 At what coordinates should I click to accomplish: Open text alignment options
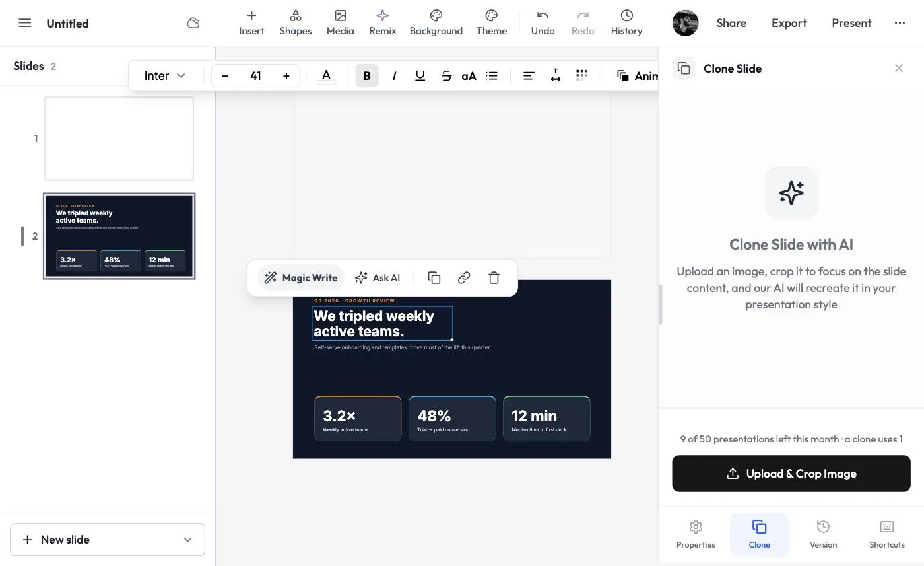529,76
